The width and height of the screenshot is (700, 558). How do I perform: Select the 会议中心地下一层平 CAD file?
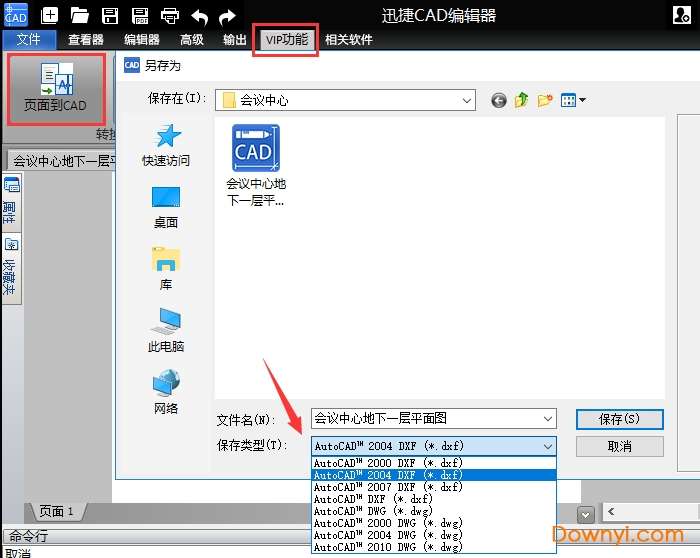click(x=256, y=166)
